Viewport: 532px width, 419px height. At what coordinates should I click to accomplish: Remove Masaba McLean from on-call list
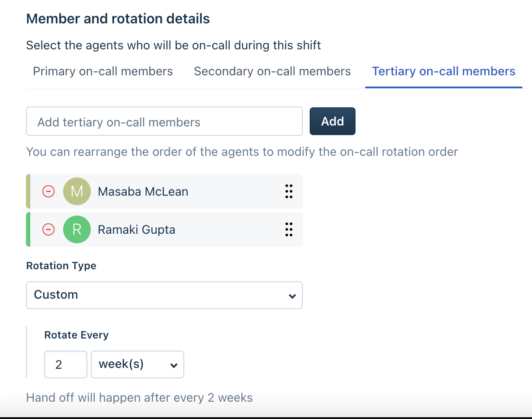click(48, 191)
